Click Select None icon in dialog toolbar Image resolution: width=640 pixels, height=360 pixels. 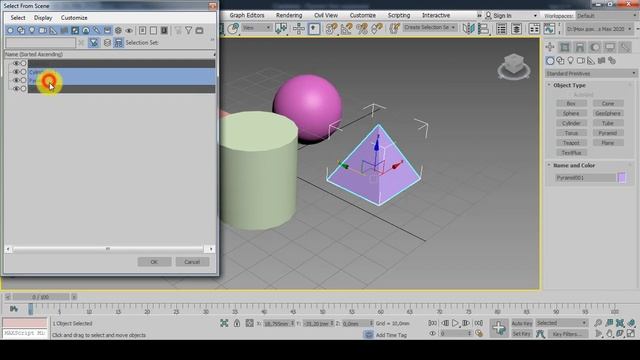pyautogui.click(x=153, y=30)
